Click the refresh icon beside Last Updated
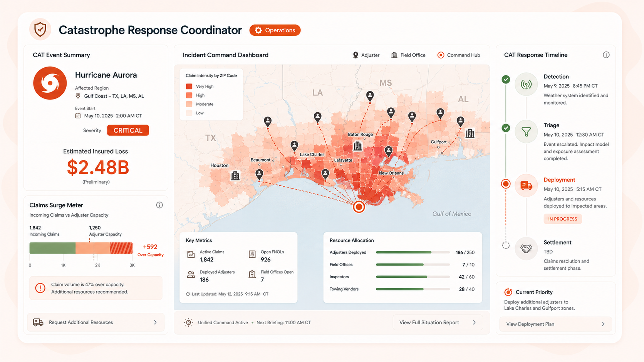Viewport: 644px width, 362px height. click(188, 294)
